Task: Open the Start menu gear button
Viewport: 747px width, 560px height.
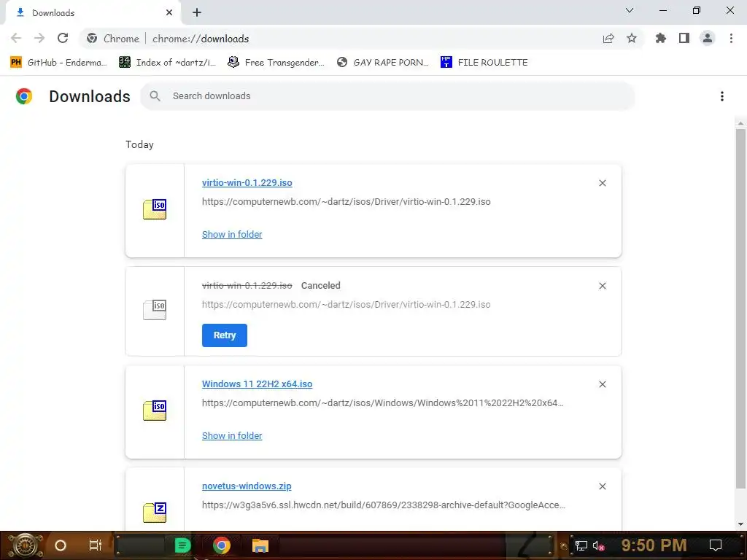Action: click(26, 545)
